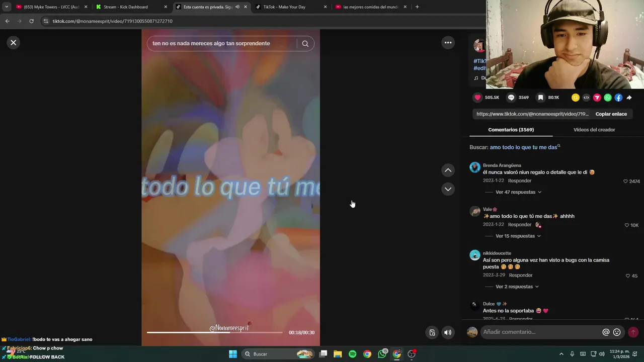
Task: Insert a mention with the @ icon
Action: tap(606, 332)
